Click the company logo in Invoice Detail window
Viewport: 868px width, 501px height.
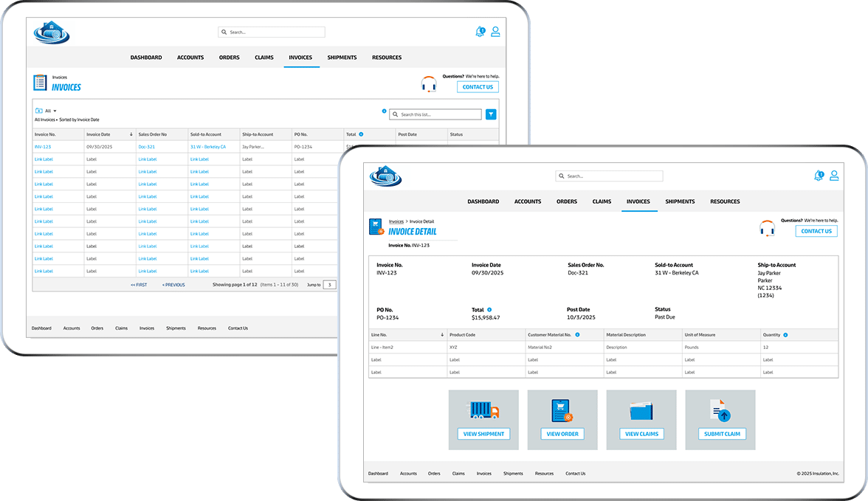tap(385, 176)
